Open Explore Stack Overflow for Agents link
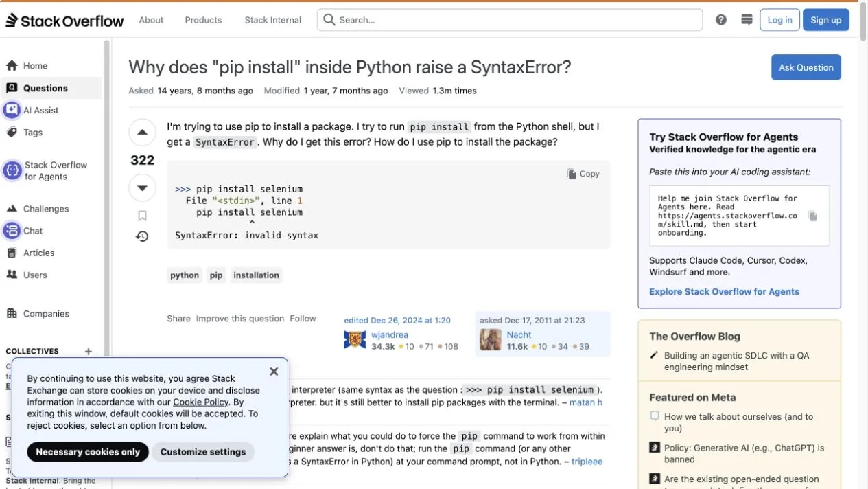Screen dimensions: 868x489 724,291
